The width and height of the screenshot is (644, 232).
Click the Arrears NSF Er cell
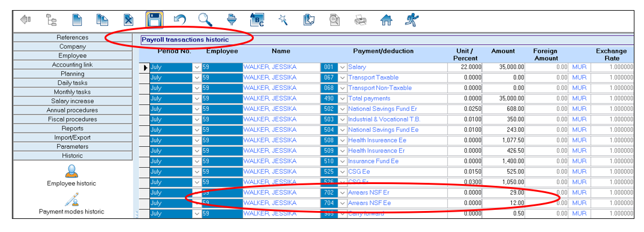(x=397, y=192)
